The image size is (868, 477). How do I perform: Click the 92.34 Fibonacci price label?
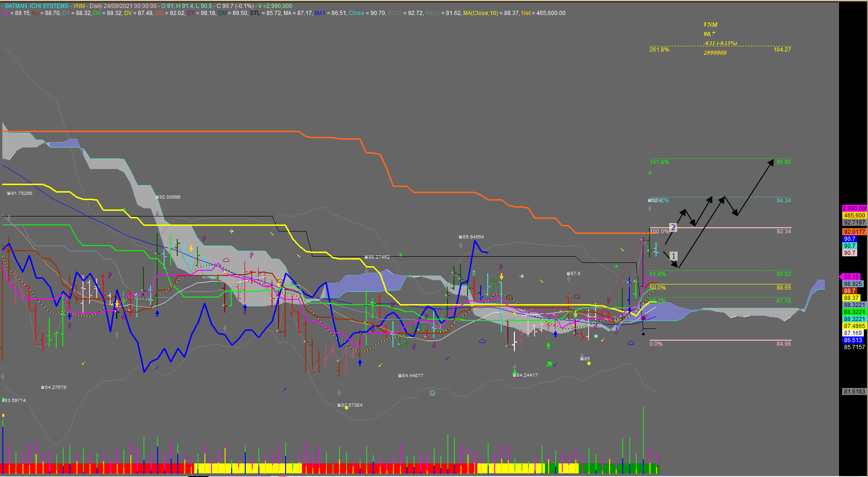784,231
